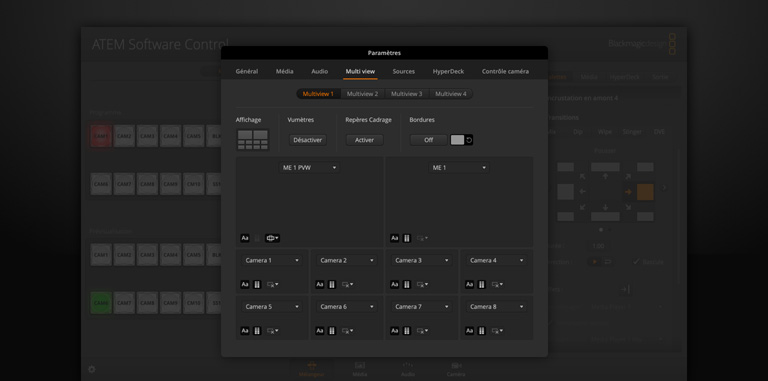Click the Off button under Bordures
The height and width of the screenshot is (381, 768).
click(x=429, y=140)
